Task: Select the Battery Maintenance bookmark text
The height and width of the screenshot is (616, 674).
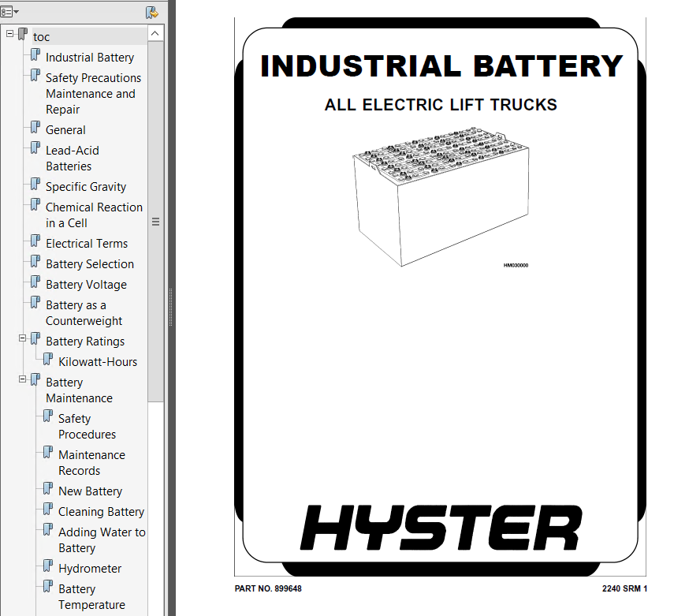Action: [x=79, y=390]
